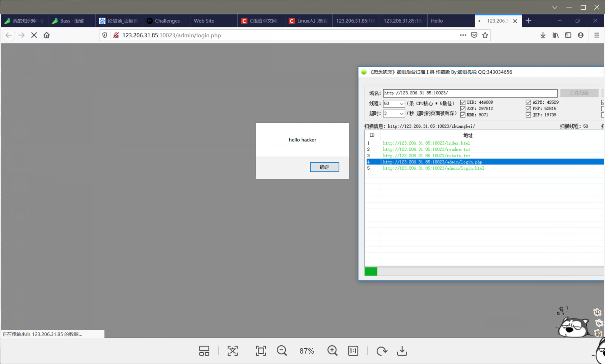Open the page actions three-dot menu
The height and width of the screenshot is (364, 605).
[x=463, y=35]
